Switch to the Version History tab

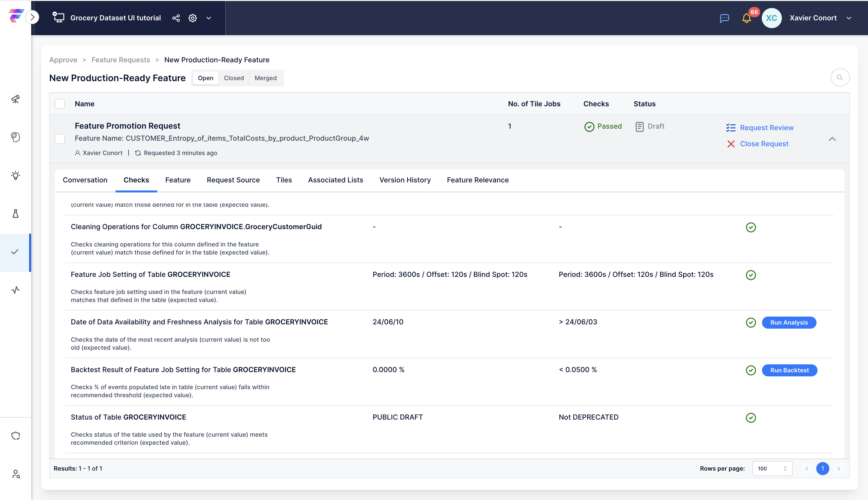point(405,180)
